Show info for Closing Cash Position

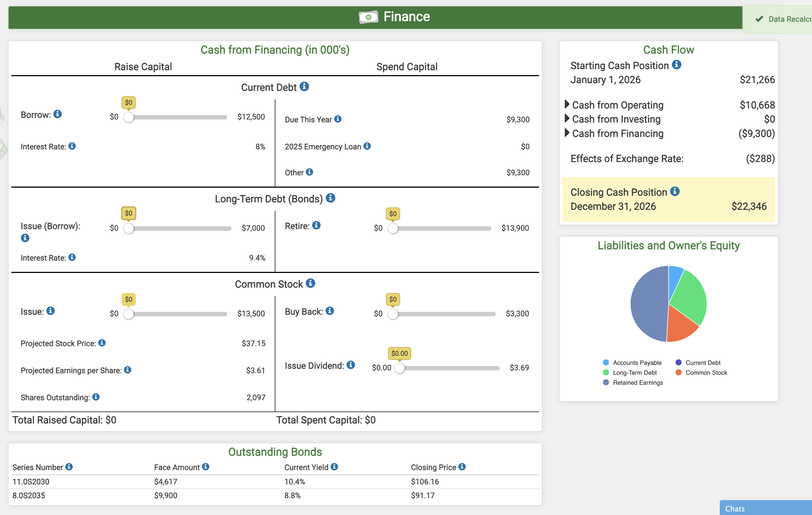pos(675,191)
